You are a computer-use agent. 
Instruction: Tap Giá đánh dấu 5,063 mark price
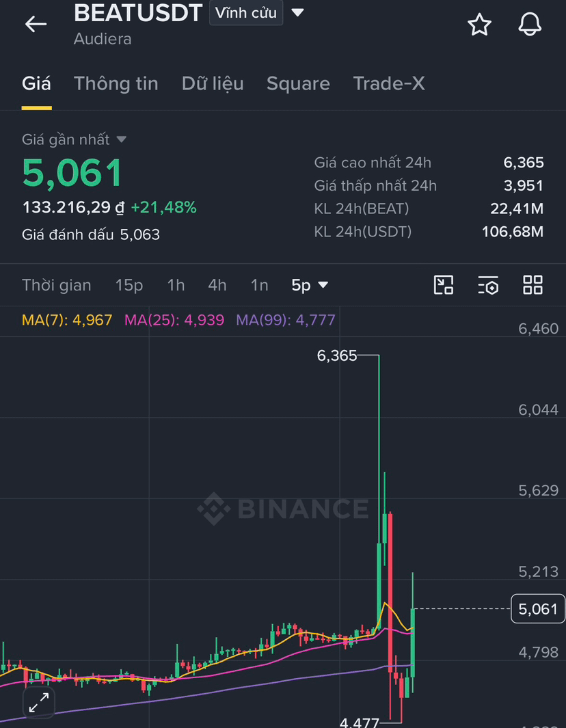click(91, 234)
